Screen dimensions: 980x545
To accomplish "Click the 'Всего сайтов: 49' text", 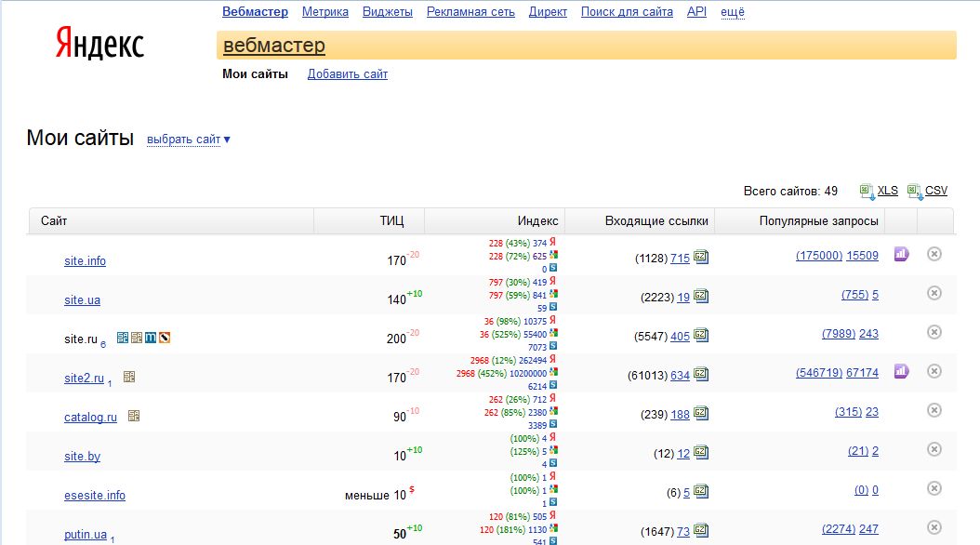I will coord(790,192).
